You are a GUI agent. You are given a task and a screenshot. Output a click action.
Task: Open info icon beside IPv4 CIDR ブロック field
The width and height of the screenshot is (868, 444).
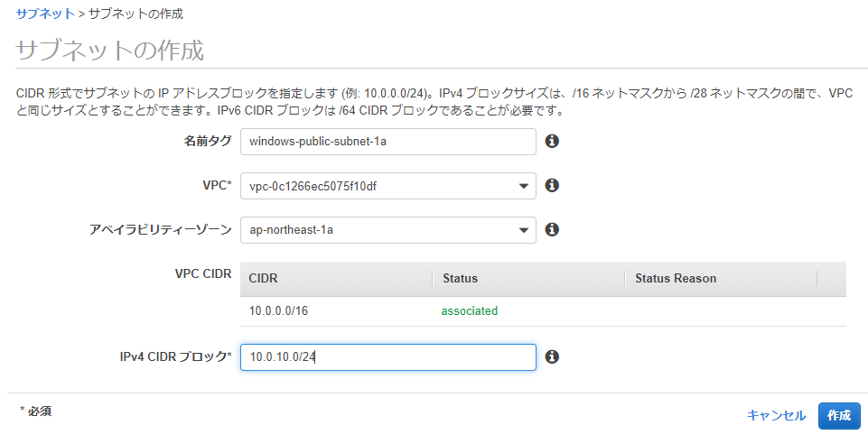pyautogui.click(x=551, y=356)
